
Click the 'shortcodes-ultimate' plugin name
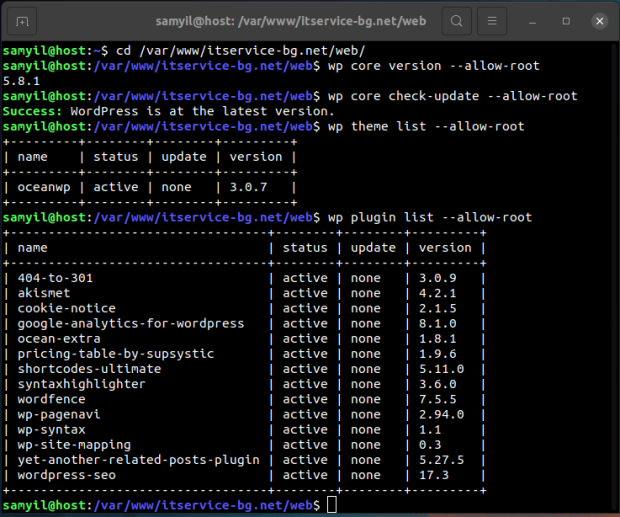89,369
